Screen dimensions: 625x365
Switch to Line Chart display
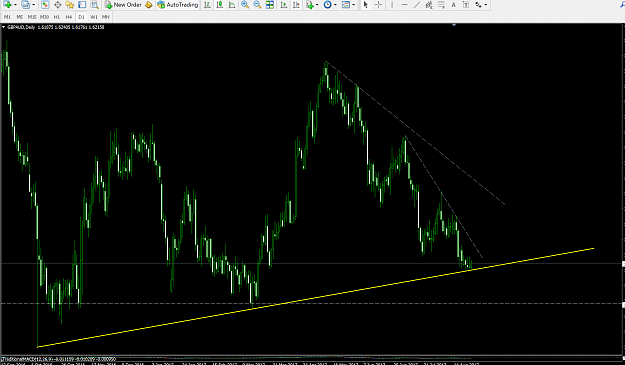tap(232, 4)
